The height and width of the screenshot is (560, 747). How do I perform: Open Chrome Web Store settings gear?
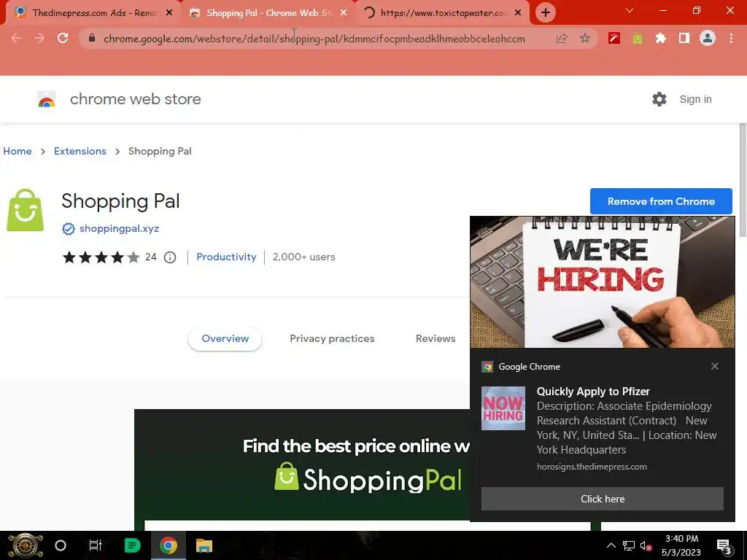click(659, 99)
